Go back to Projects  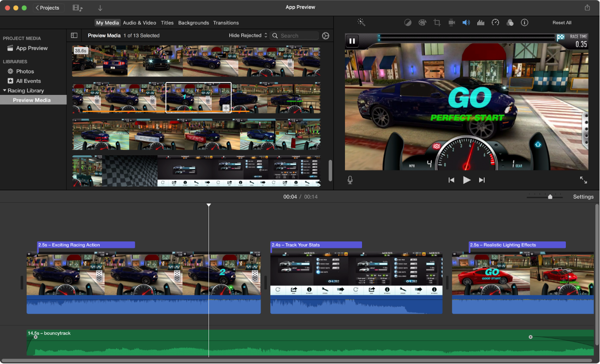[x=48, y=8]
